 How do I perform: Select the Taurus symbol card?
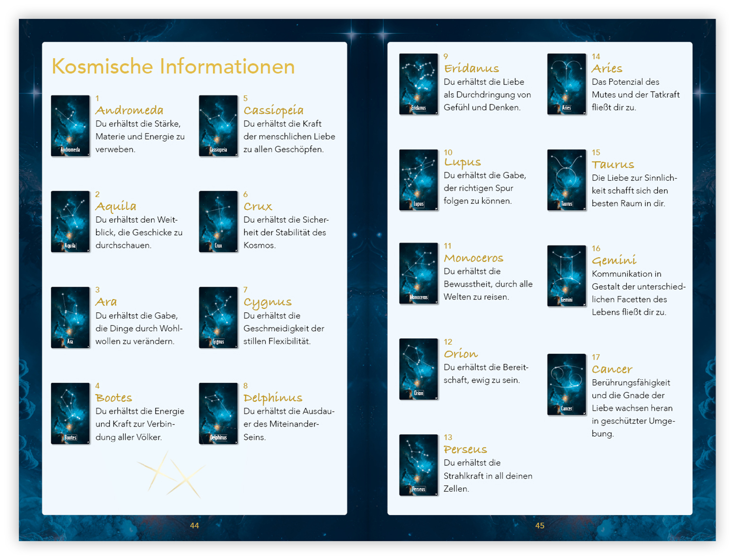pyautogui.click(x=567, y=180)
